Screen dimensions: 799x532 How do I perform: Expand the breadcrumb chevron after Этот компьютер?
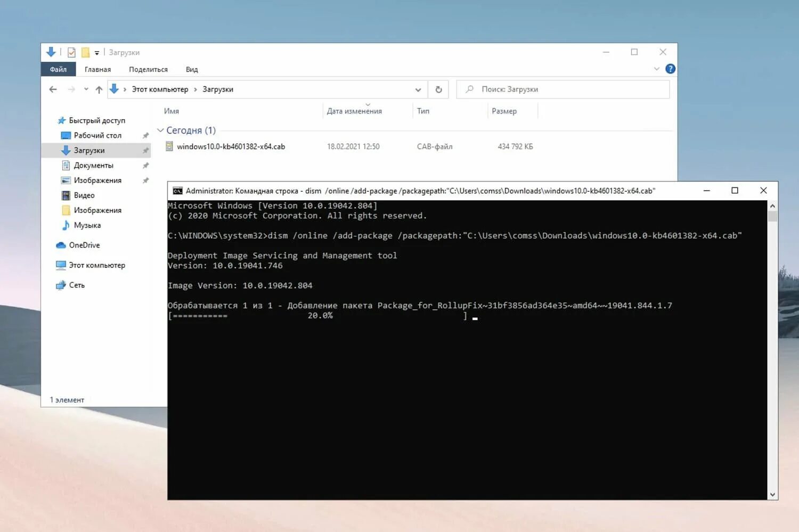point(195,89)
